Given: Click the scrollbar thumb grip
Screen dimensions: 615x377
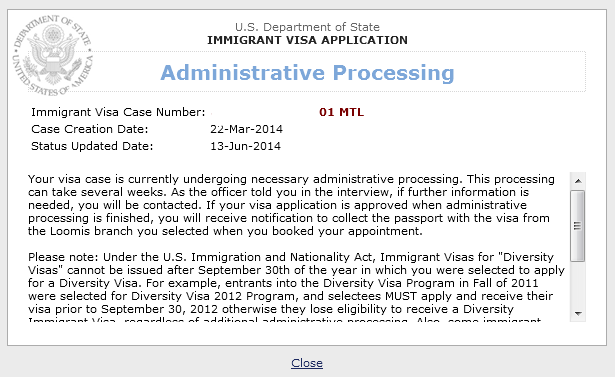Looking at the screenshot, I should [x=577, y=226].
